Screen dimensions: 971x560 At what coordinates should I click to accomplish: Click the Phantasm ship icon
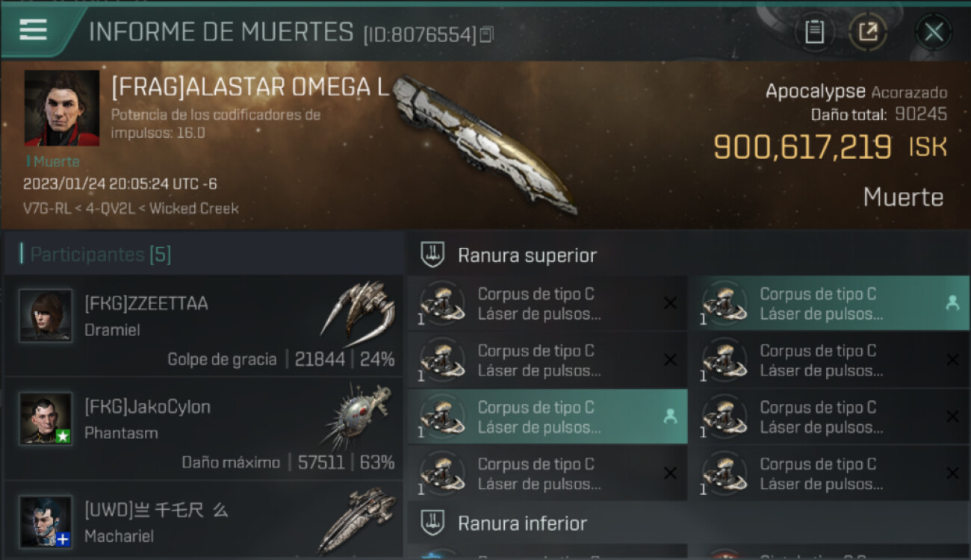point(359,415)
